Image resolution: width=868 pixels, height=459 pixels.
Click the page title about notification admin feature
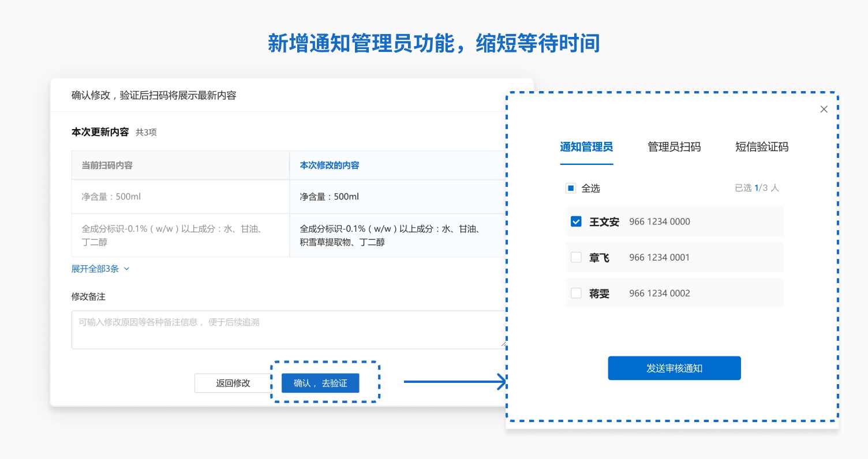click(434, 43)
